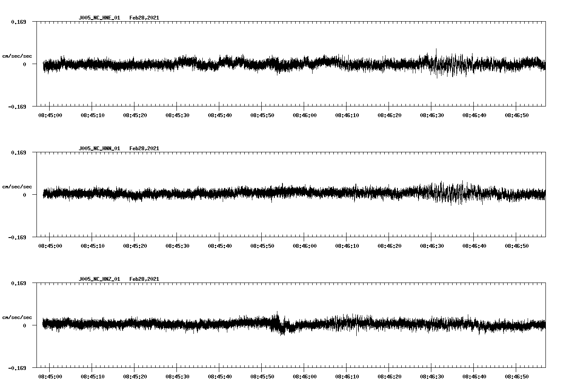Click the 08:45:50 label on middle plot axis
Screen dimensions: 576x392
tap(263, 245)
